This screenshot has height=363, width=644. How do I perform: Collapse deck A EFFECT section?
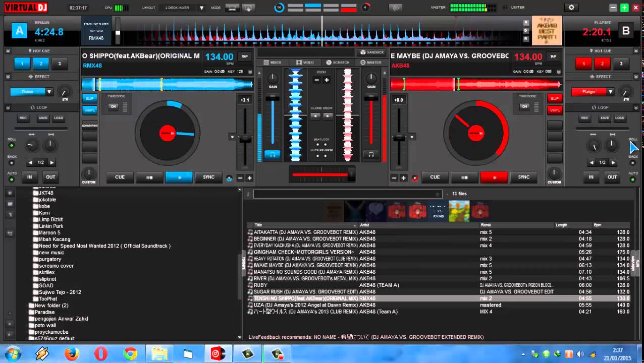8,77
